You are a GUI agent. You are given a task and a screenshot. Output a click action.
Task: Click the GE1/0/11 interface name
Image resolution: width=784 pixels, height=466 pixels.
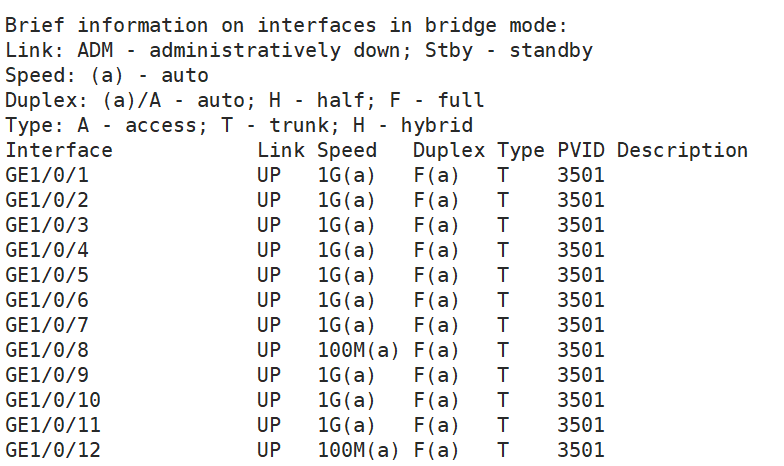click(x=53, y=425)
